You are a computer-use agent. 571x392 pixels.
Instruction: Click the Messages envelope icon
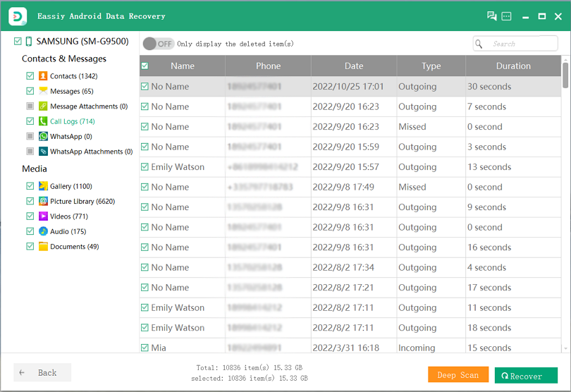coord(43,91)
